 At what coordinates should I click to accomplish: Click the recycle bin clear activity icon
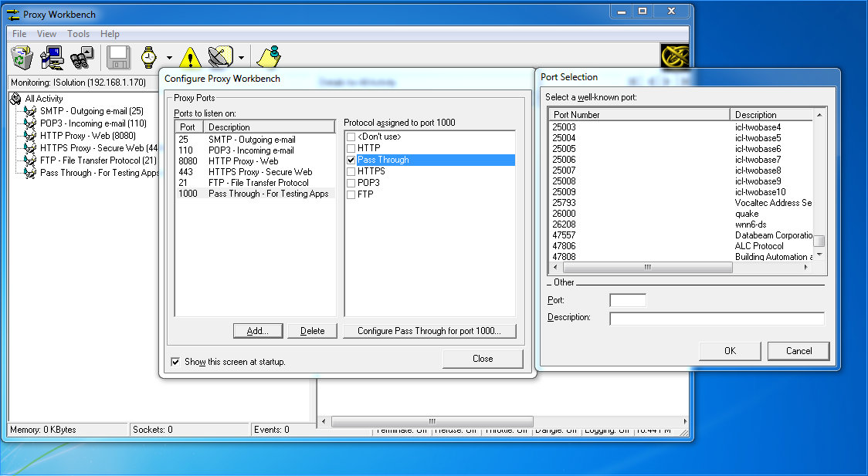point(21,56)
